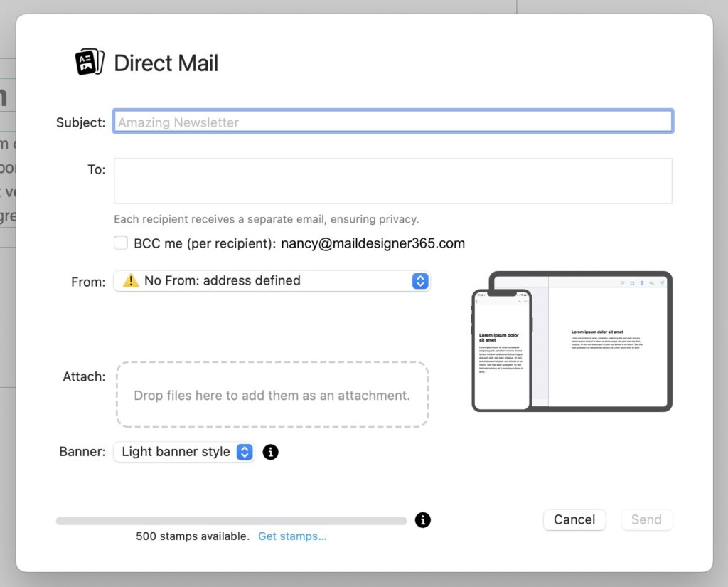Click the nancy@maildesigner365.com email text
This screenshot has height=587, width=728.
tap(373, 243)
